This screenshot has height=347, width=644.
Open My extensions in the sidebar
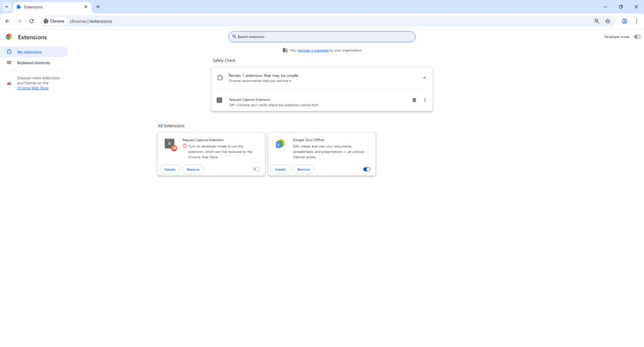(34, 52)
